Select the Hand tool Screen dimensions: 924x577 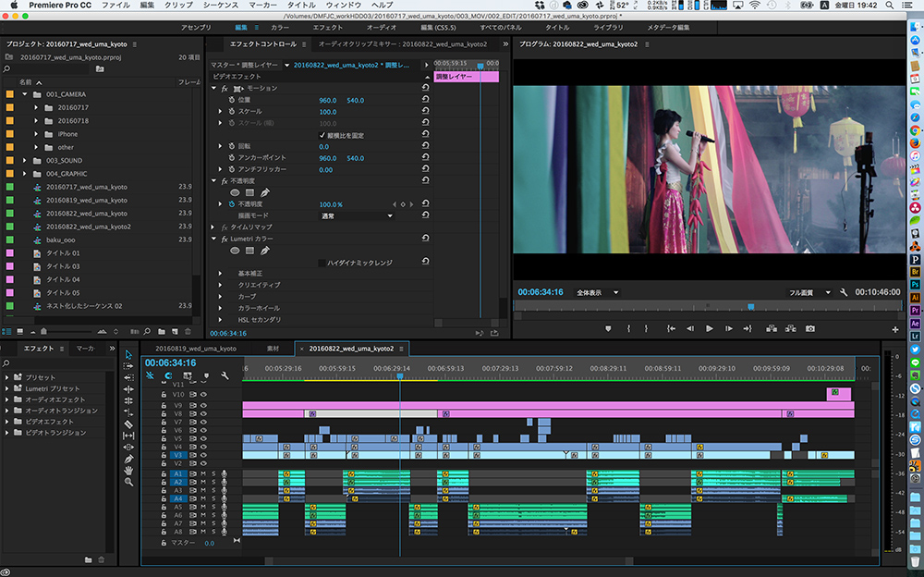click(x=129, y=470)
